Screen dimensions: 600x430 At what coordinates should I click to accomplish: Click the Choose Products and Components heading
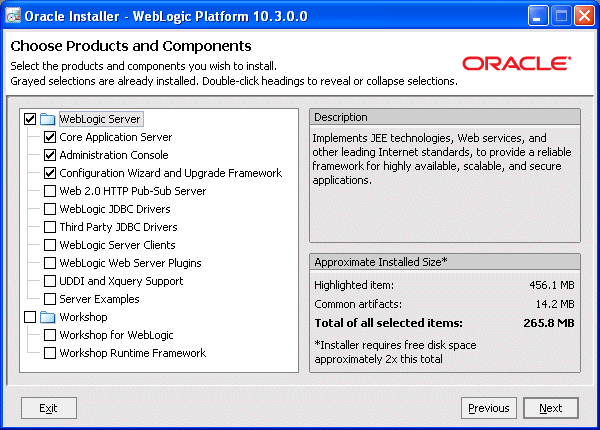coord(131,46)
